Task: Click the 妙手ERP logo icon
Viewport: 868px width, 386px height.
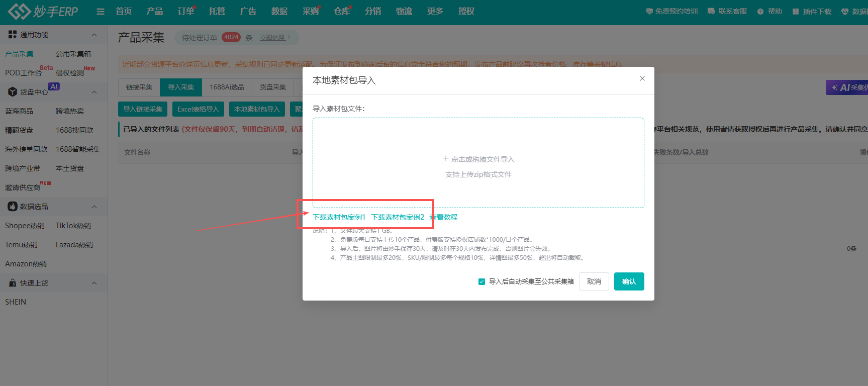Action: pyautogui.click(x=19, y=11)
